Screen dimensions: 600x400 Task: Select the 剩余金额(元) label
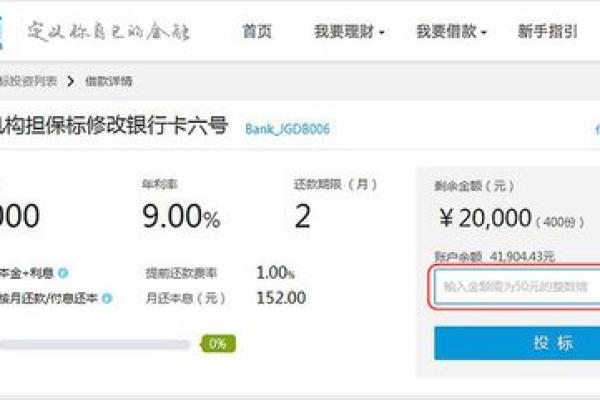(474, 186)
